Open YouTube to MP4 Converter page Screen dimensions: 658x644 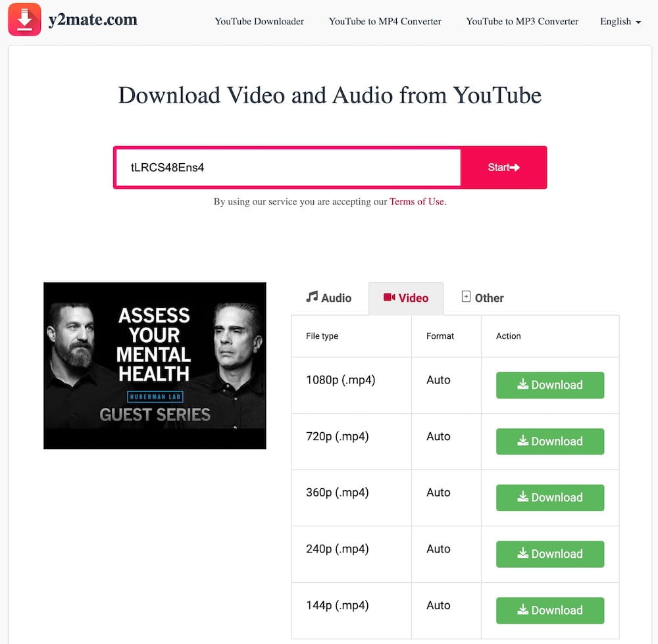tap(385, 22)
